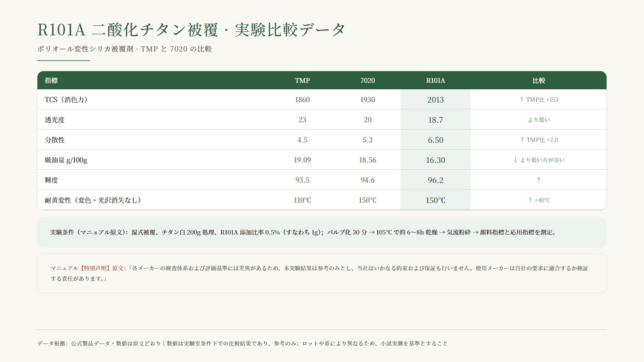The height and width of the screenshot is (362, 644).
Task: Click the 7020 value '1930'
Action: [367, 100]
